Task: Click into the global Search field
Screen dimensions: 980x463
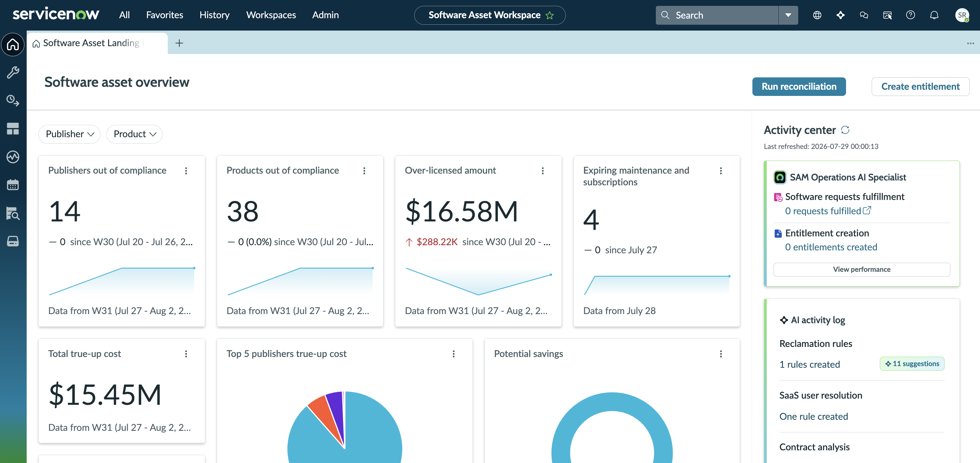Action: (717, 15)
